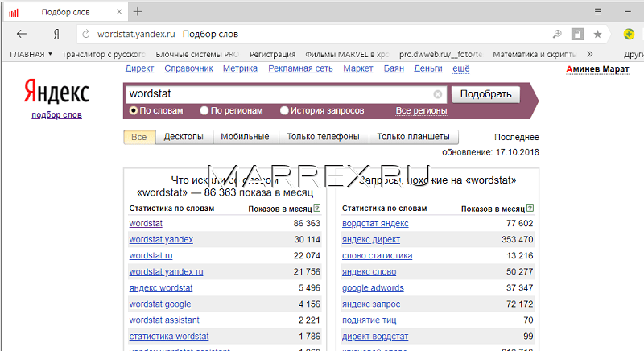Click the wordstat.yandex.ru address bar
The width and height of the screenshot is (644, 351).
(x=136, y=34)
